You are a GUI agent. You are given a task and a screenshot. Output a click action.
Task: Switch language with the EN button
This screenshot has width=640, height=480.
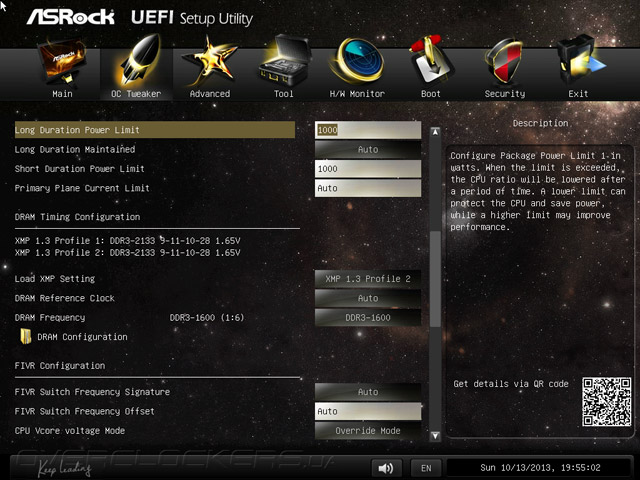426,468
